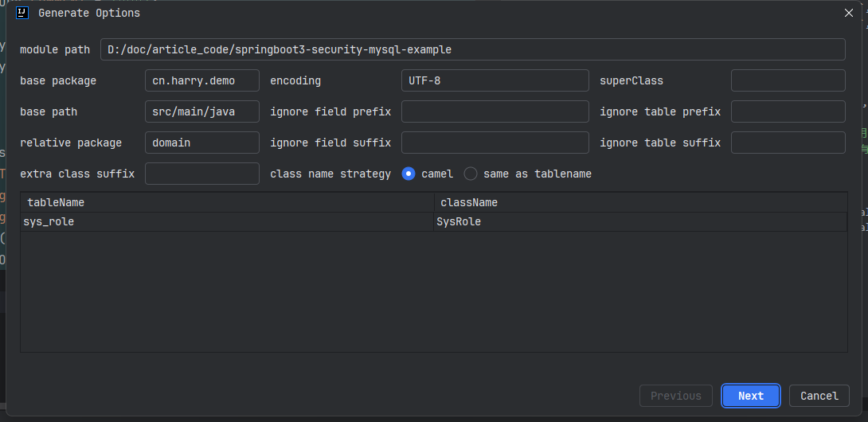Choose the same as tablename option
Screen dimensions: 868x422
pos(471,174)
